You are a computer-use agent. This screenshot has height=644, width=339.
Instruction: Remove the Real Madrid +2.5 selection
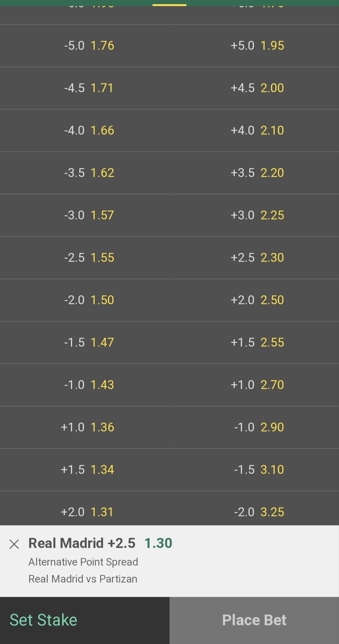click(x=14, y=544)
